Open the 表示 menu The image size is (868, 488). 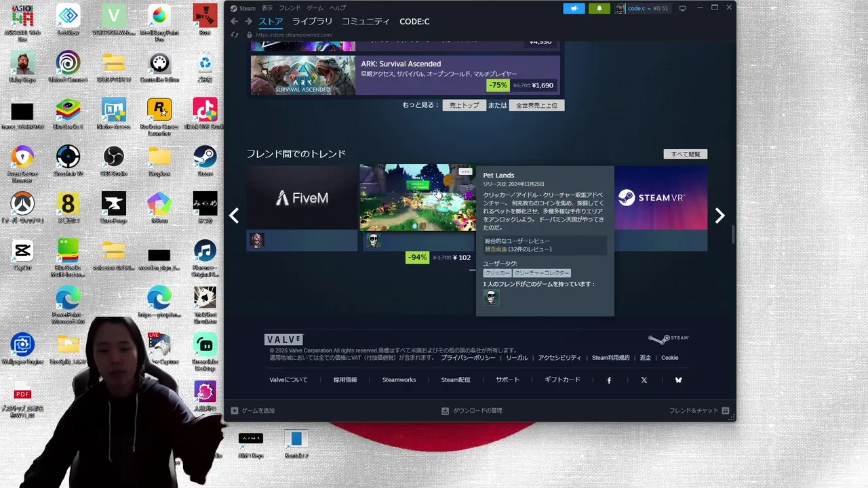coord(267,8)
